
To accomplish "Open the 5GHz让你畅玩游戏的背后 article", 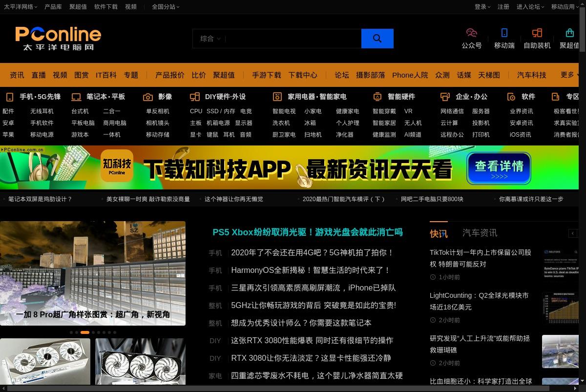I will point(314,305).
